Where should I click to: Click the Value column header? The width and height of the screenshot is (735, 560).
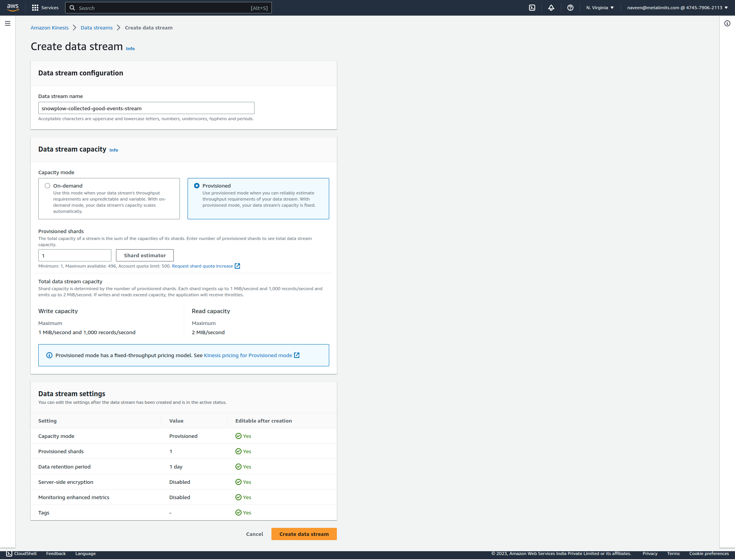point(176,421)
